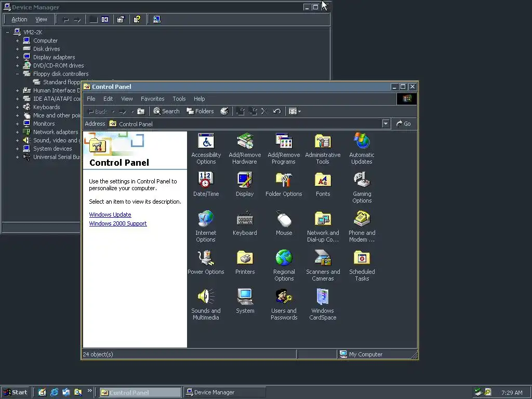Open Scheduled Tasks
The height and width of the screenshot is (399, 532).
(362, 265)
